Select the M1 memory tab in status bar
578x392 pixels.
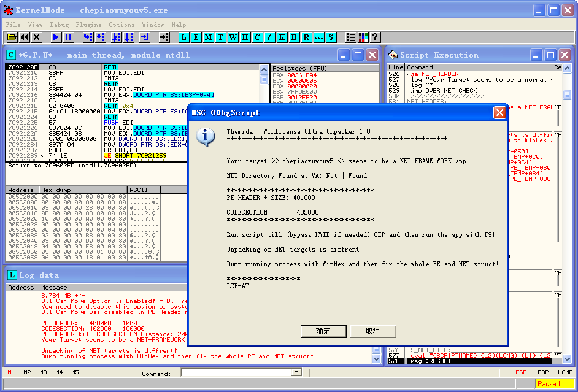[11, 372]
